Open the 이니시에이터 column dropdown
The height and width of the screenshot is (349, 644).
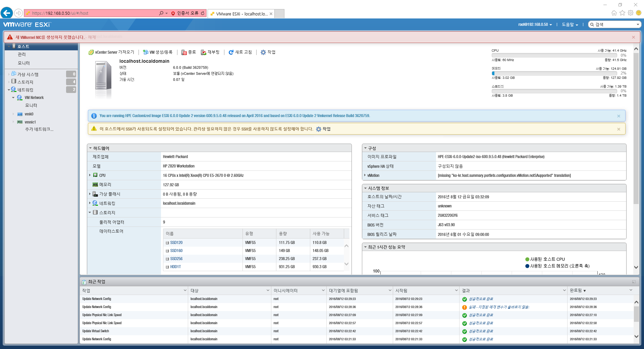tap(323, 290)
